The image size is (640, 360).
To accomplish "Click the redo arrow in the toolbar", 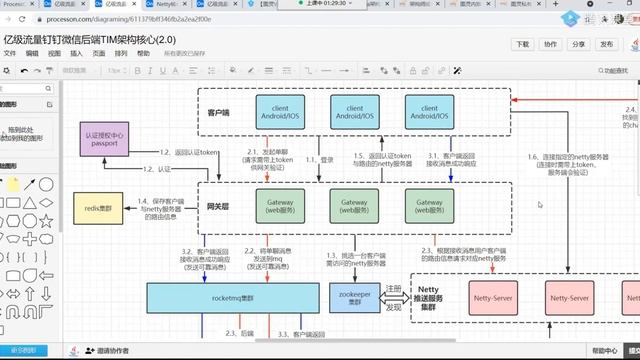I will tap(37, 71).
